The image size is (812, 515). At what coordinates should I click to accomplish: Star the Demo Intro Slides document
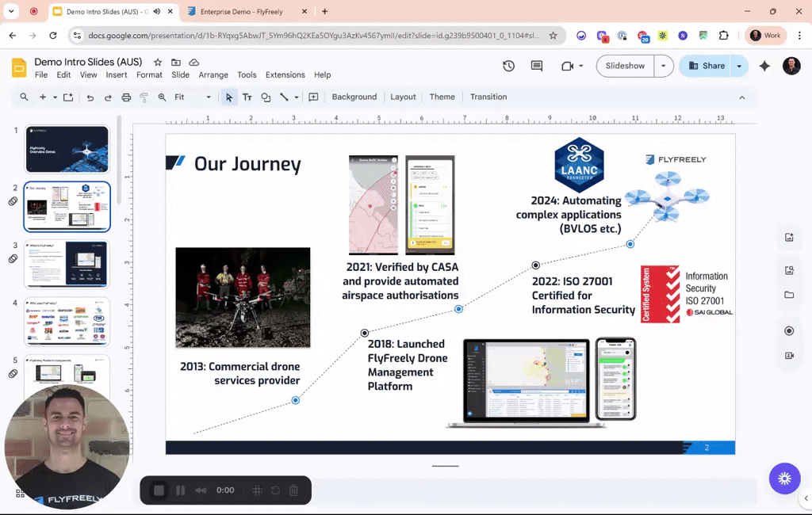pyautogui.click(x=158, y=62)
